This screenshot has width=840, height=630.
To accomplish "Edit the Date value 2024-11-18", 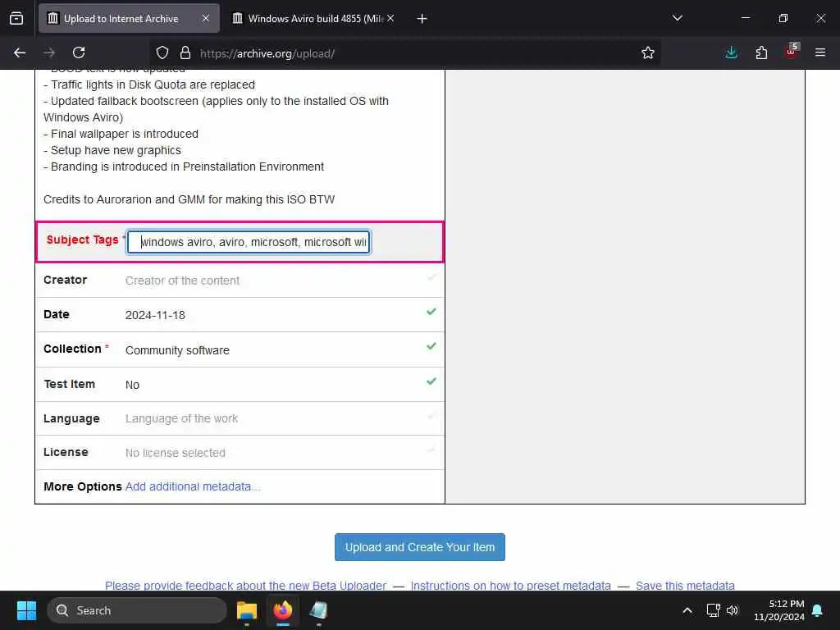I will pyautogui.click(x=155, y=315).
